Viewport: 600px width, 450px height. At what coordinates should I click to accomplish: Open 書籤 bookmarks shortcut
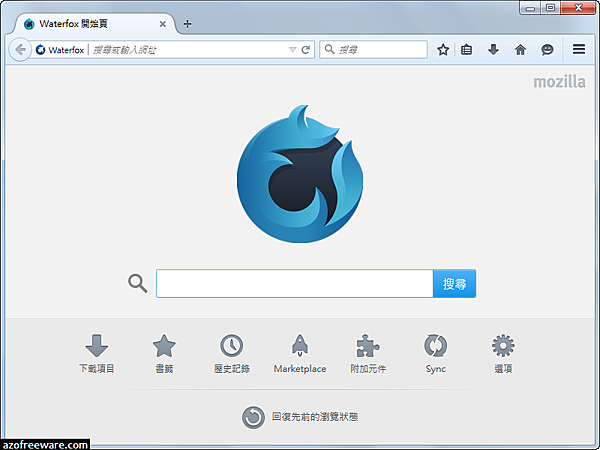(x=164, y=354)
